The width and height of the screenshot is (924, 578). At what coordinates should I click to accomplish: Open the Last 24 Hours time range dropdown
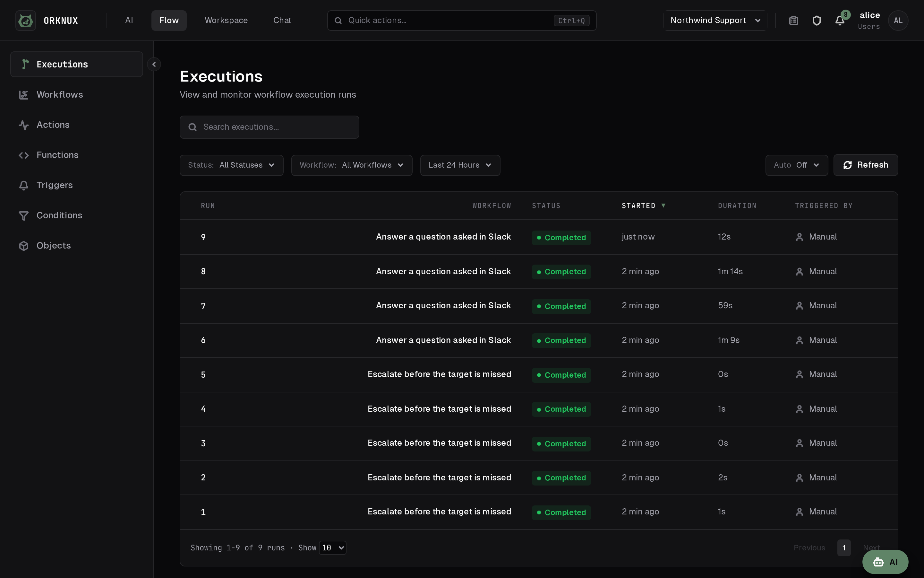[460, 165]
